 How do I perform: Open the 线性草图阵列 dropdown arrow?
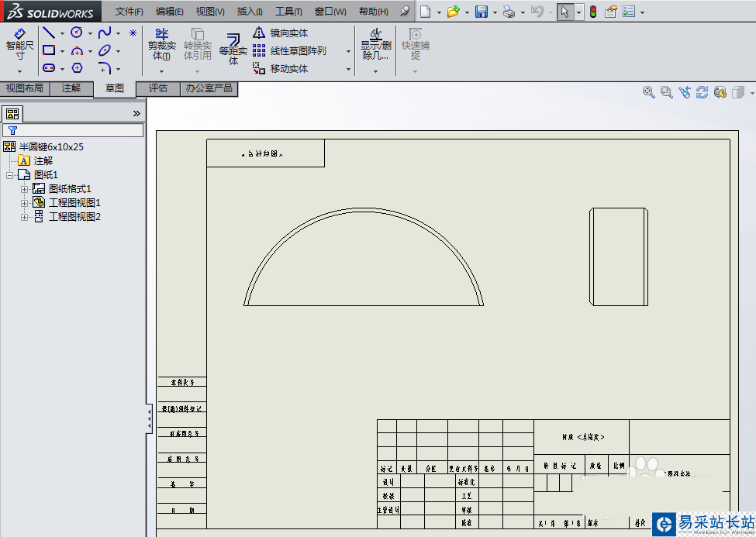coord(348,51)
